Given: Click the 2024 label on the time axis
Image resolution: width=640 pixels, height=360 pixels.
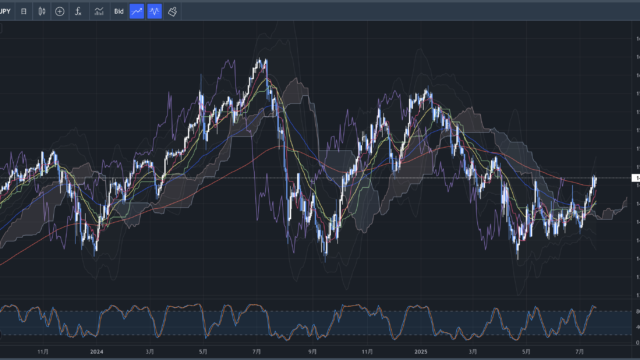Looking at the screenshot, I should coord(97,351).
